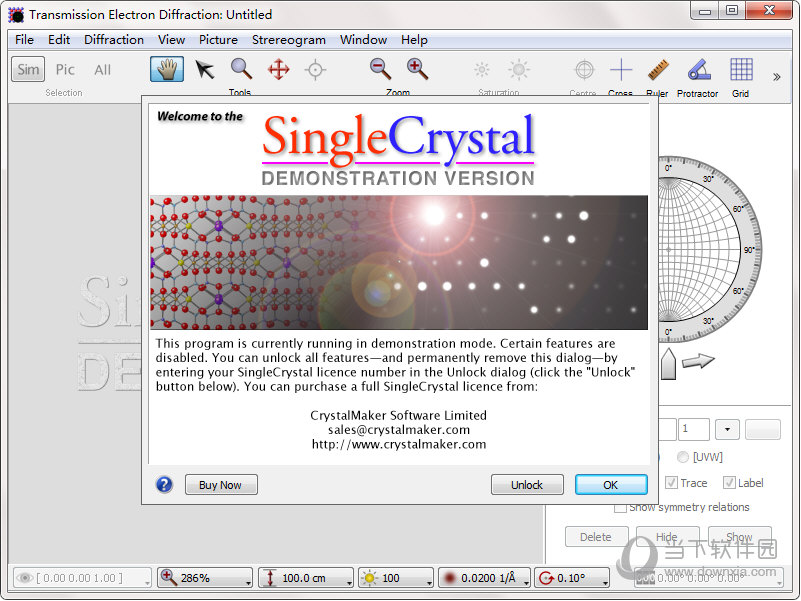The image size is (801, 601).
Task: Select the Arrow selection tool
Action: 203,70
